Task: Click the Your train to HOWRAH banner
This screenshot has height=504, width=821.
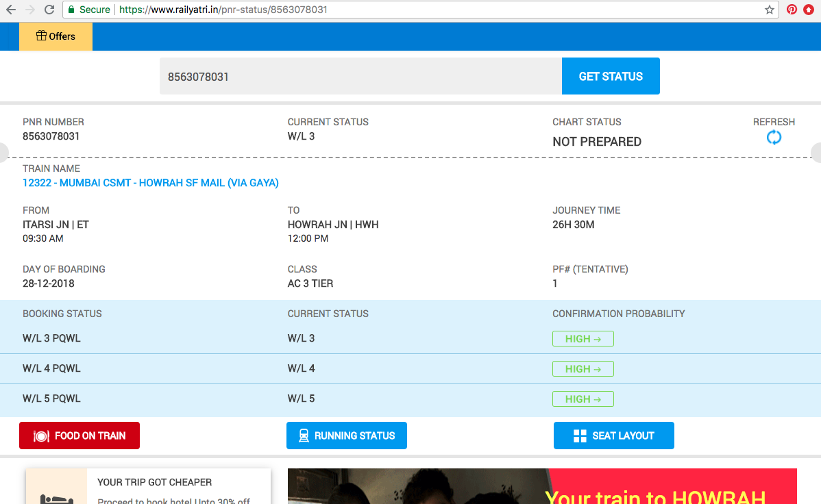Action: click(542, 486)
